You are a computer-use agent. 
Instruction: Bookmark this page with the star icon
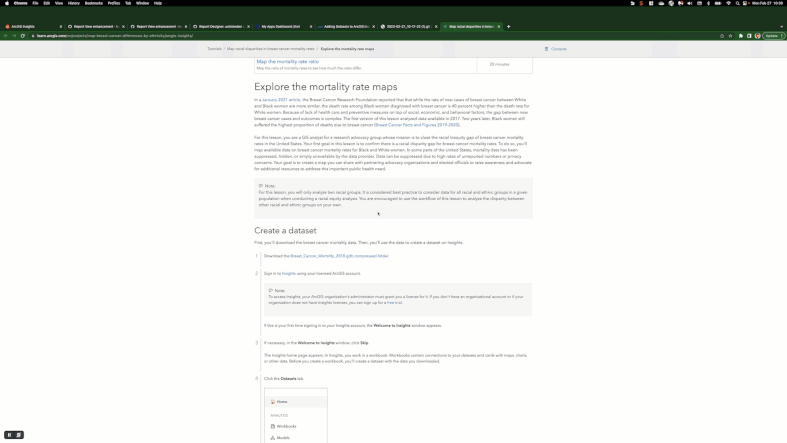730,36
